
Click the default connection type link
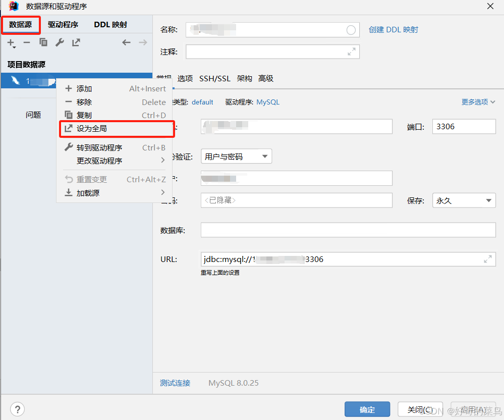click(202, 102)
